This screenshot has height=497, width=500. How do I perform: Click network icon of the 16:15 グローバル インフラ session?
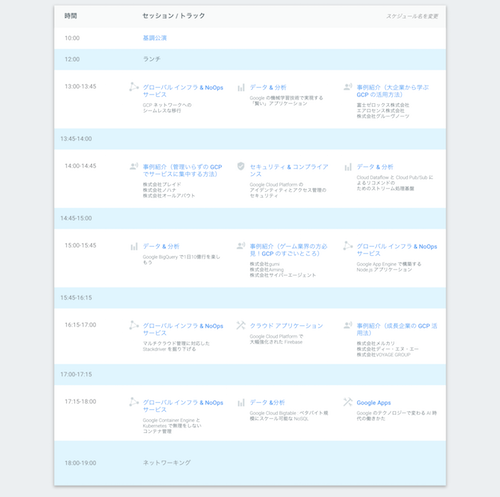(x=134, y=325)
